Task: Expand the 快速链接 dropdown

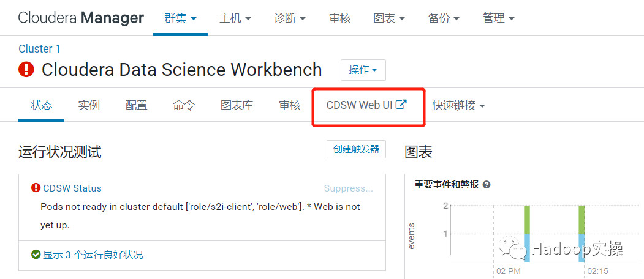Action: [458, 105]
